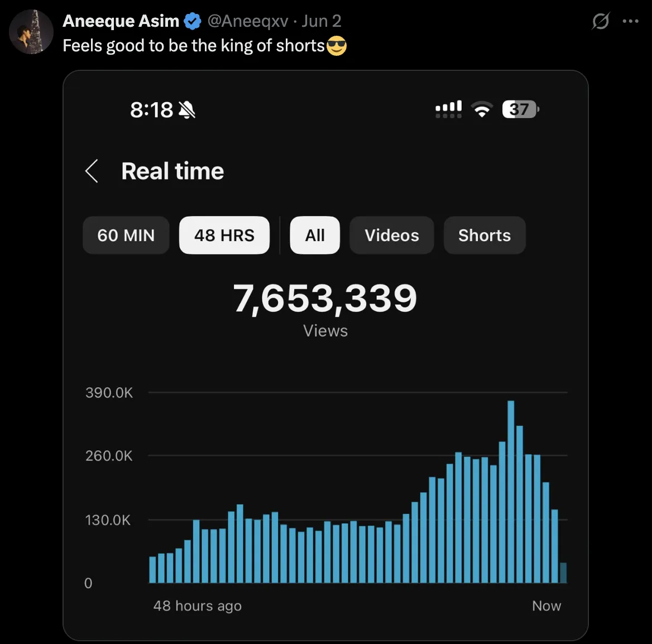This screenshot has height=644, width=652.
Task: Tap the battery indicator showing 37
Action: coord(520,109)
